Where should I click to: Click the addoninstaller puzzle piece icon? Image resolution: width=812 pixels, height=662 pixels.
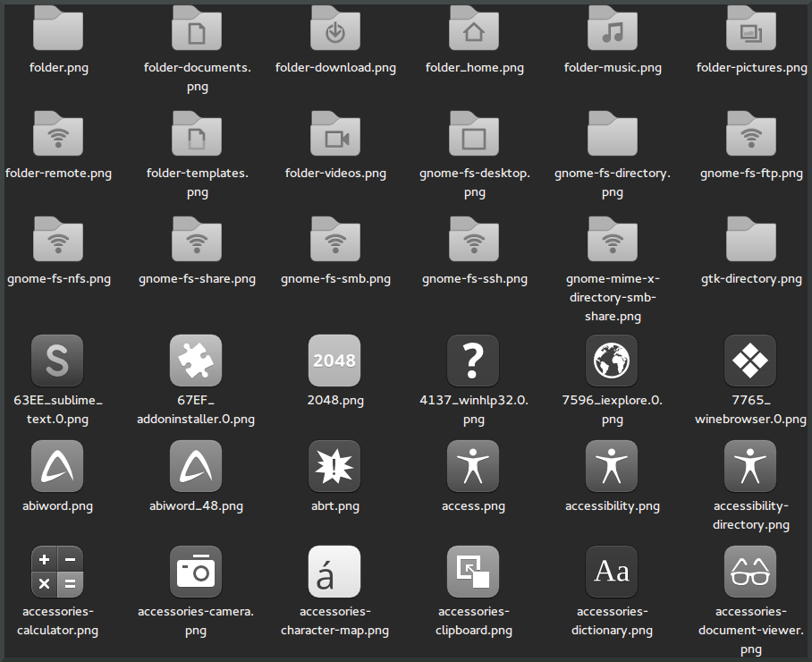(196, 361)
